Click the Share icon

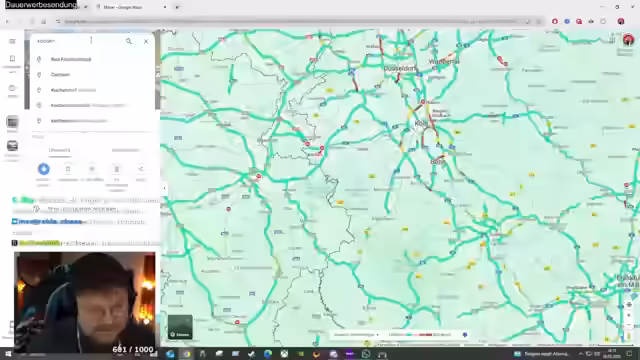pyautogui.click(x=140, y=169)
